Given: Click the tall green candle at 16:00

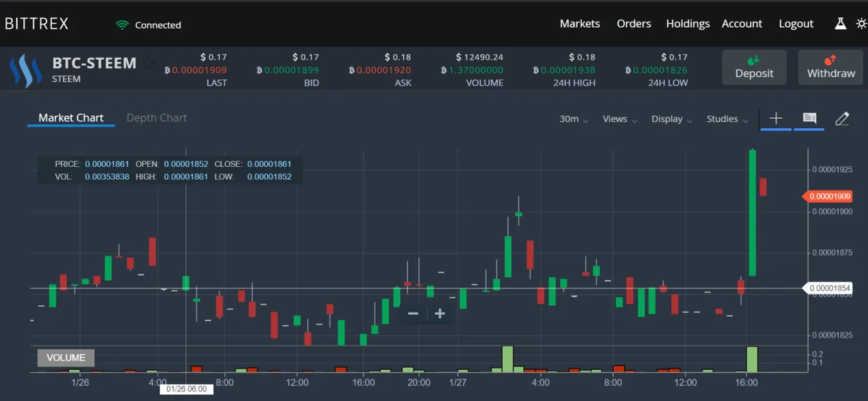Looking at the screenshot, I should coord(752,212).
